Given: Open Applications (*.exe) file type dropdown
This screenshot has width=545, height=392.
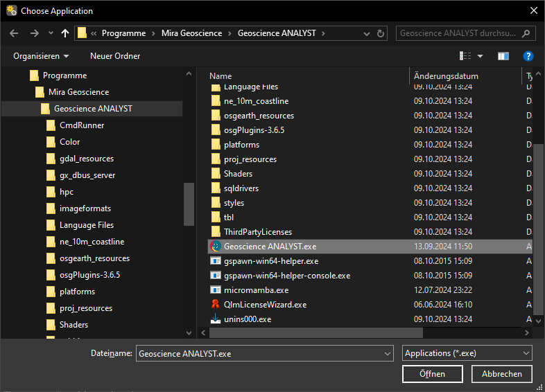Looking at the screenshot, I should point(467,353).
